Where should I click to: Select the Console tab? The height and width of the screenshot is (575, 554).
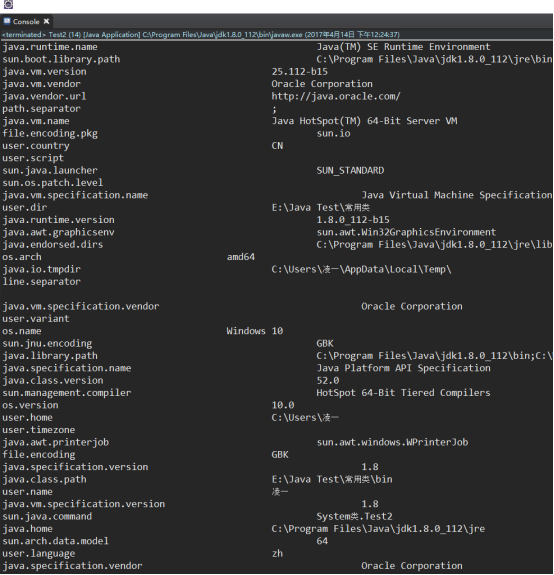pos(26,22)
